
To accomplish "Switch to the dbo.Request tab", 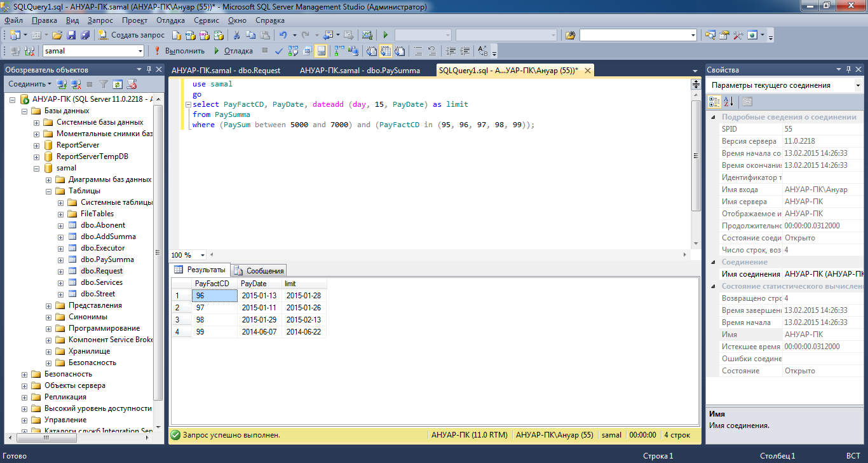I will click(x=226, y=71).
